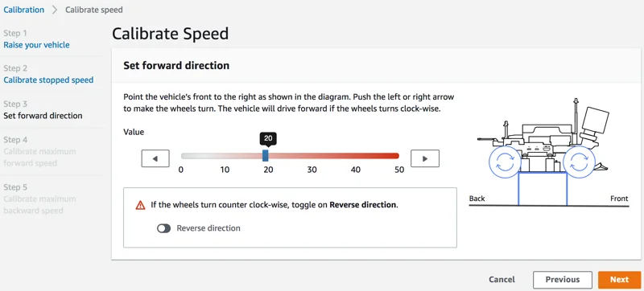Screen dimensions: 644x291
Task: Go to Calibrate stopped speed step
Action: [x=48, y=80]
